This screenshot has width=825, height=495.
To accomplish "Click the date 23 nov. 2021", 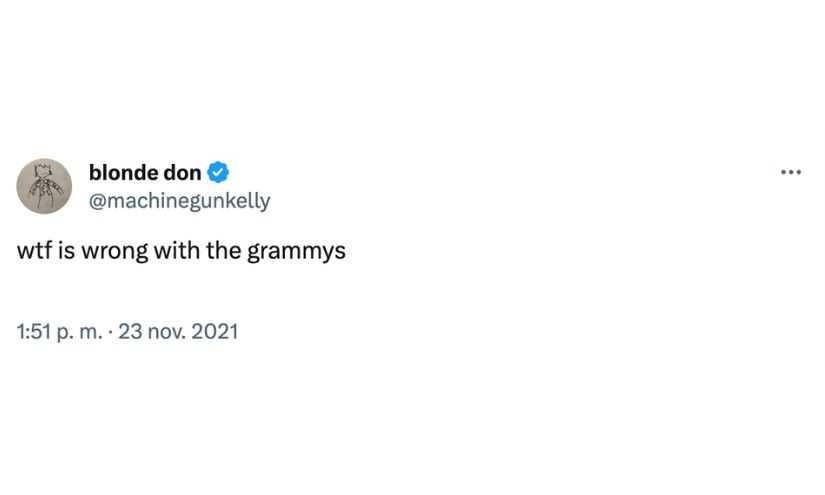I will pyautogui.click(x=178, y=331).
